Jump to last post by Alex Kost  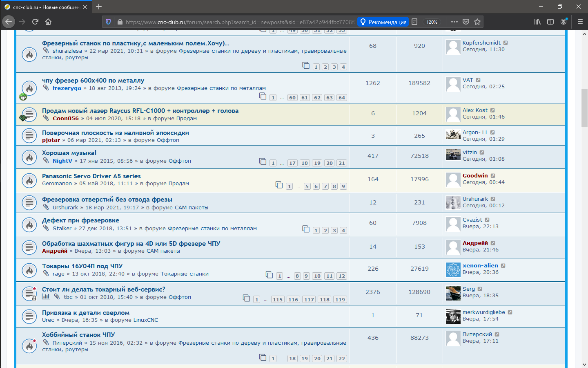tap(492, 110)
